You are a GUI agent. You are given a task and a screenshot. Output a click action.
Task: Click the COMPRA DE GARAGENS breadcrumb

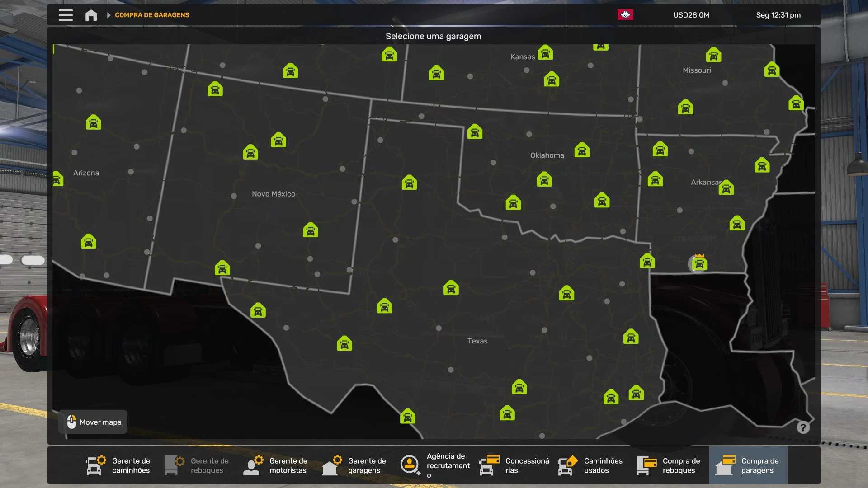coord(152,15)
